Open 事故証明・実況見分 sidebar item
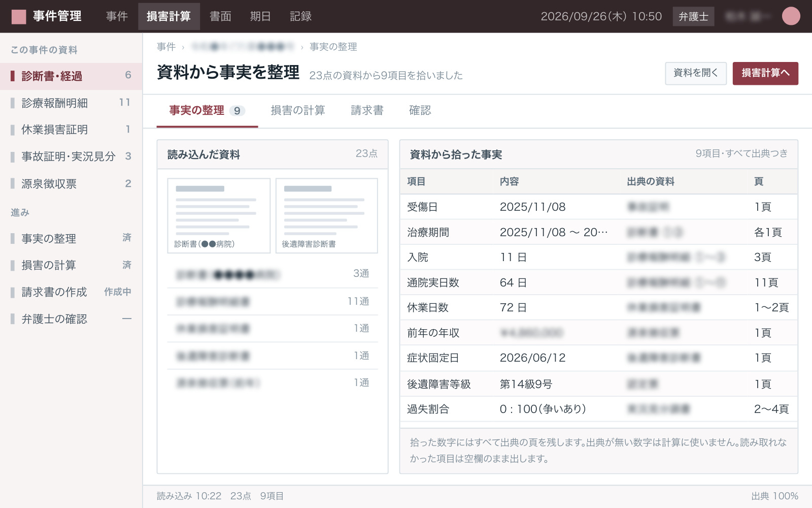Screen dimensions: 812x508 click(x=71, y=156)
